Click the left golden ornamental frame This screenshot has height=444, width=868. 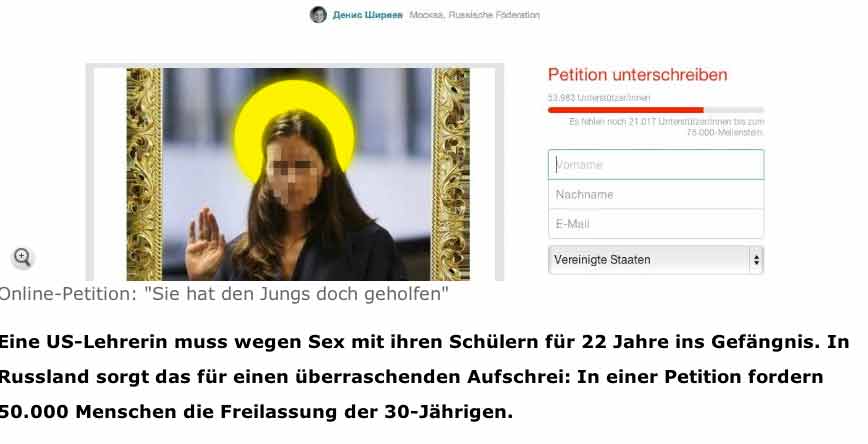144,174
